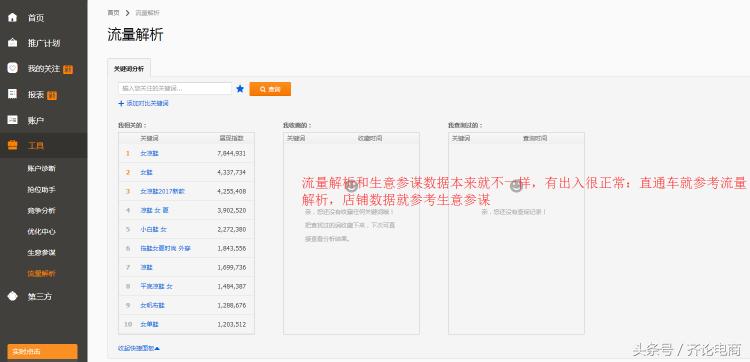The image size is (750, 362).
Task: Open 推广计划 via its sidebar icon
Action: click(12, 43)
